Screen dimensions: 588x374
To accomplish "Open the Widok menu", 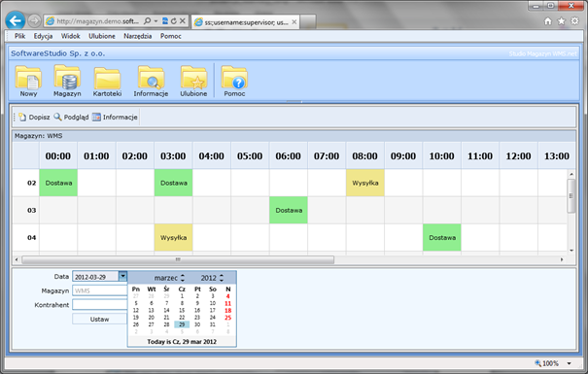I will pos(71,36).
